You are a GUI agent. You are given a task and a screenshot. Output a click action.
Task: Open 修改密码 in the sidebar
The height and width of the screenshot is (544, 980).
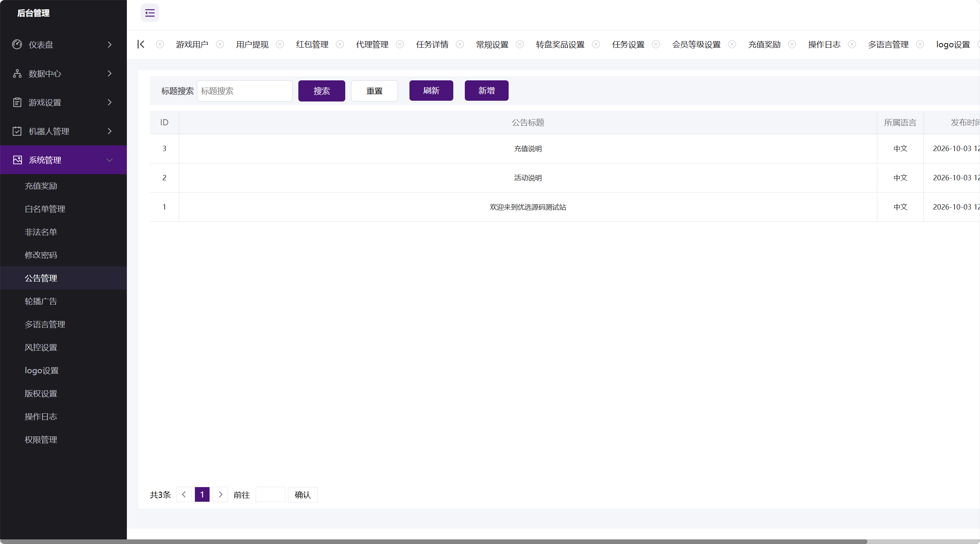(63, 255)
